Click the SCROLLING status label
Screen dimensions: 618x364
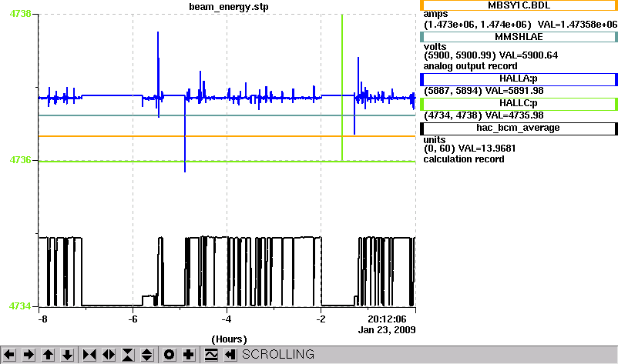pyautogui.click(x=278, y=355)
